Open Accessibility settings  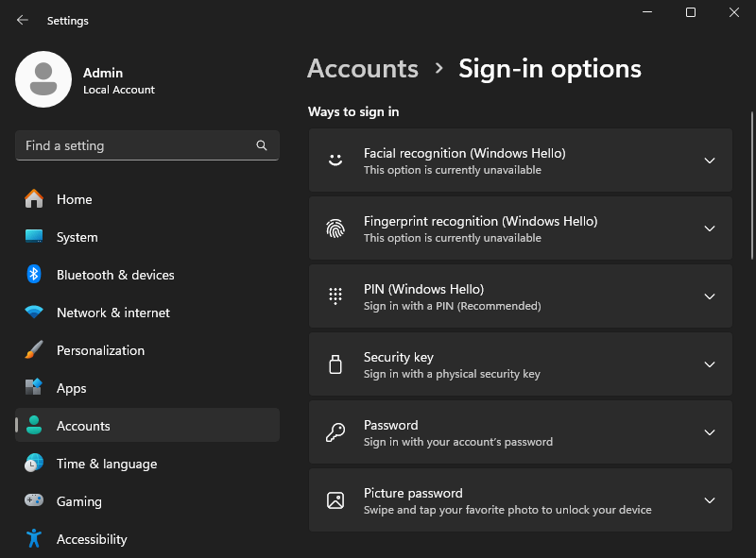coord(147,539)
